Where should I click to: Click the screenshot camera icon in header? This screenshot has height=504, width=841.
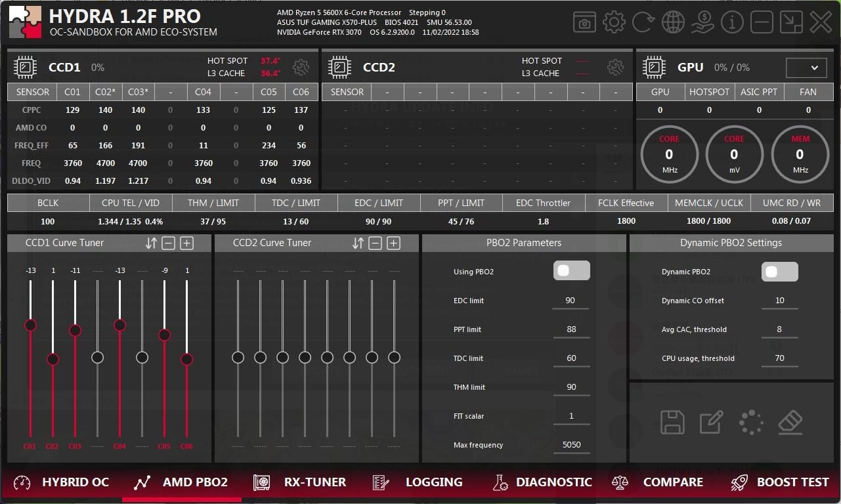click(584, 22)
